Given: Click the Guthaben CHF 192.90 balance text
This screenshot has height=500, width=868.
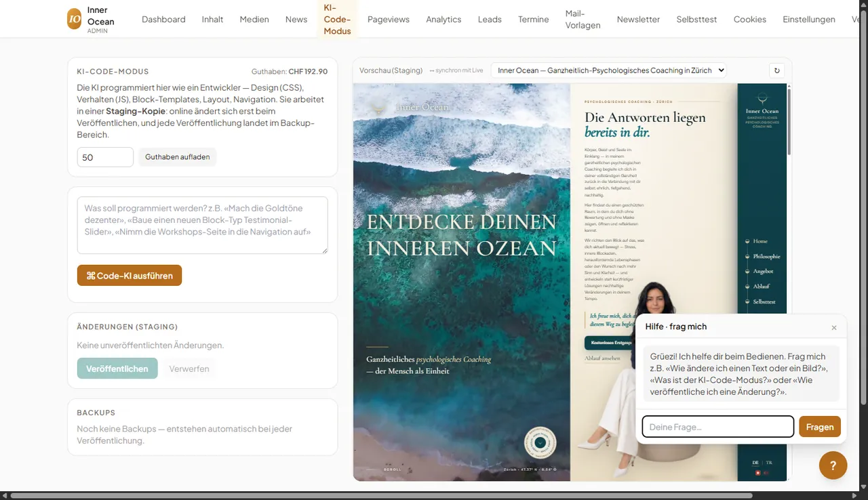Looking at the screenshot, I should 290,71.
